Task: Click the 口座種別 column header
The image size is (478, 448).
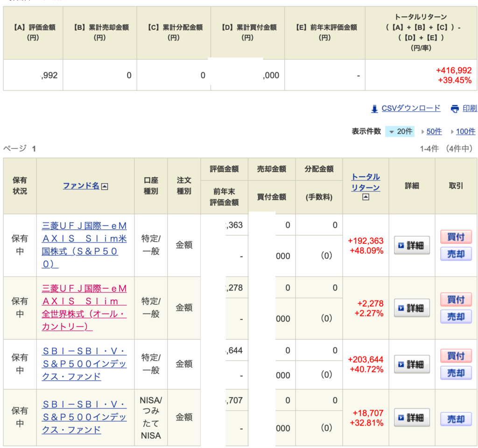Action: tap(151, 186)
